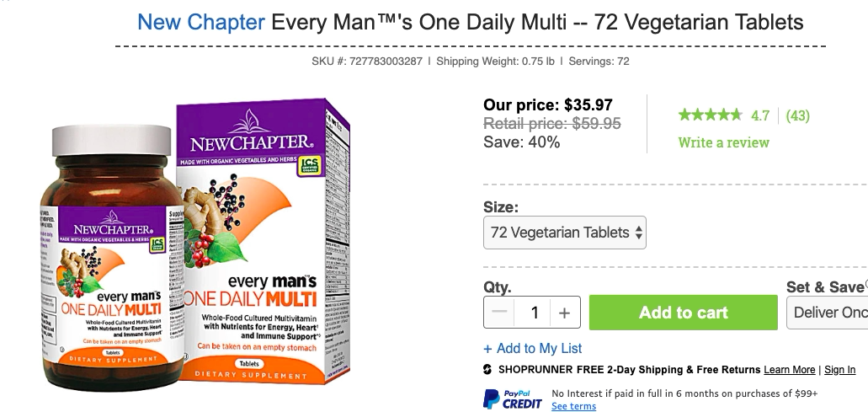Open PayPal Credit See terms link
The width and height of the screenshot is (868, 412).
coord(573,406)
